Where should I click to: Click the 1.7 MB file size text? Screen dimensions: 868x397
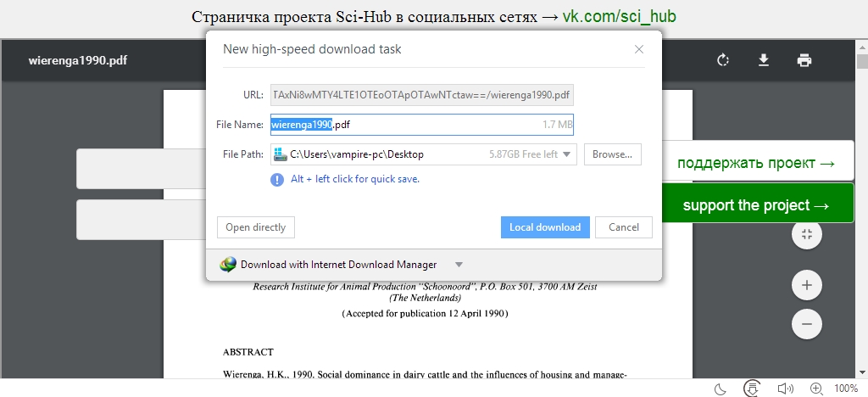(557, 125)
